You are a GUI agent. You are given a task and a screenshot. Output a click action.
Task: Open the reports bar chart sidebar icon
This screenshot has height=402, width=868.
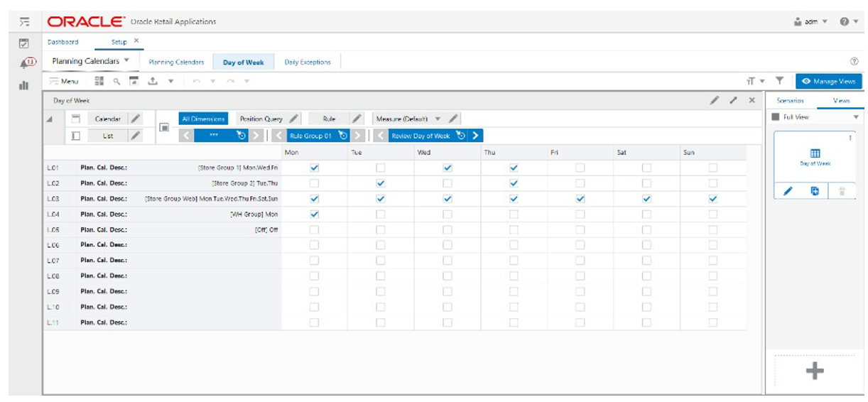pos(23,85)
